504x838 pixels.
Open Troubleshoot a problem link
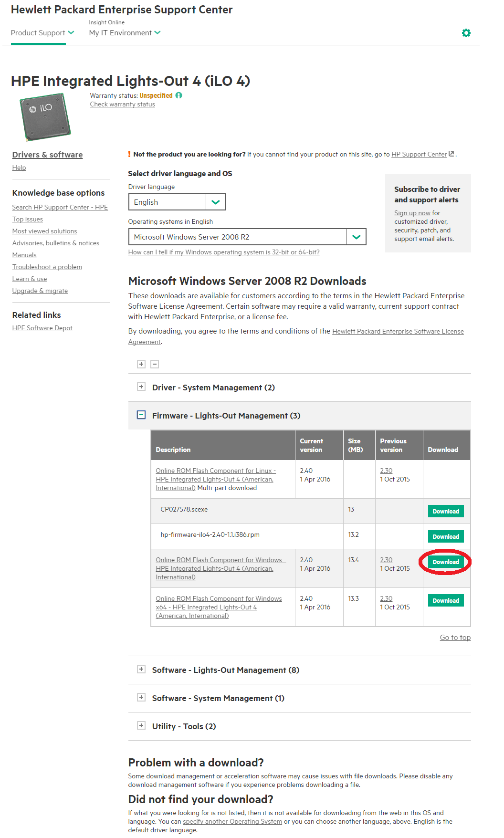pyautogui.click(x=47, y=267)
